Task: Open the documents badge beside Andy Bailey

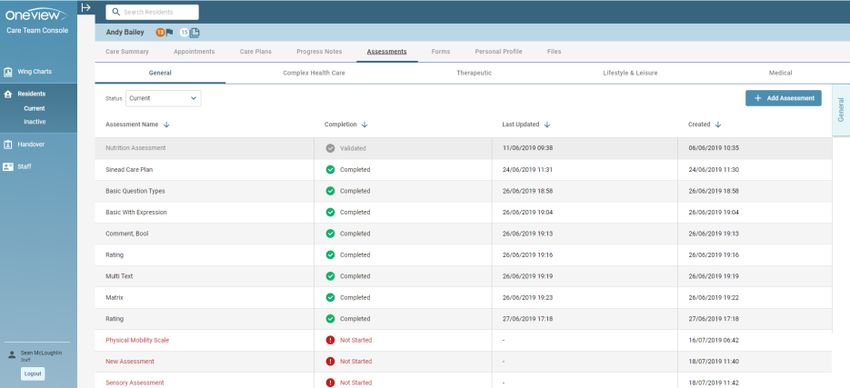Action: click(190, 33)
